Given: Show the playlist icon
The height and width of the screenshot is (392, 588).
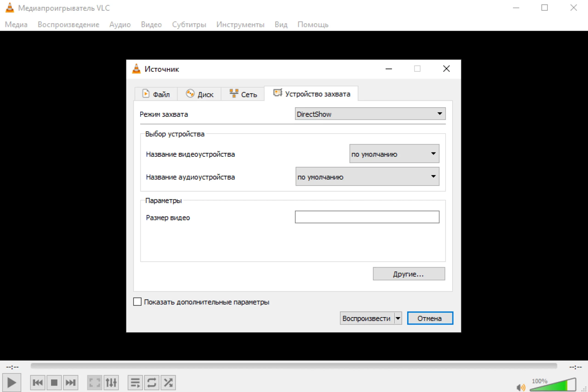Looking at the screenshot, I should tap(135, 383).
